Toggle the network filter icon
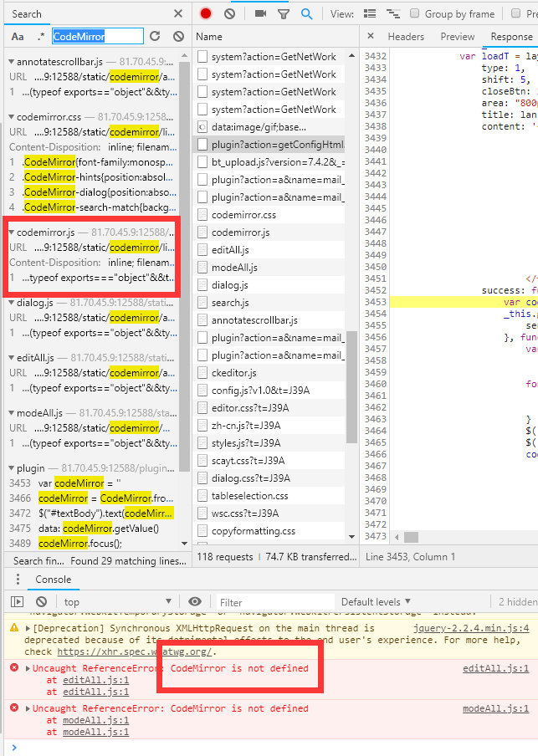The image size is (538, 756). pyautogui.click(x=284, y=14)
